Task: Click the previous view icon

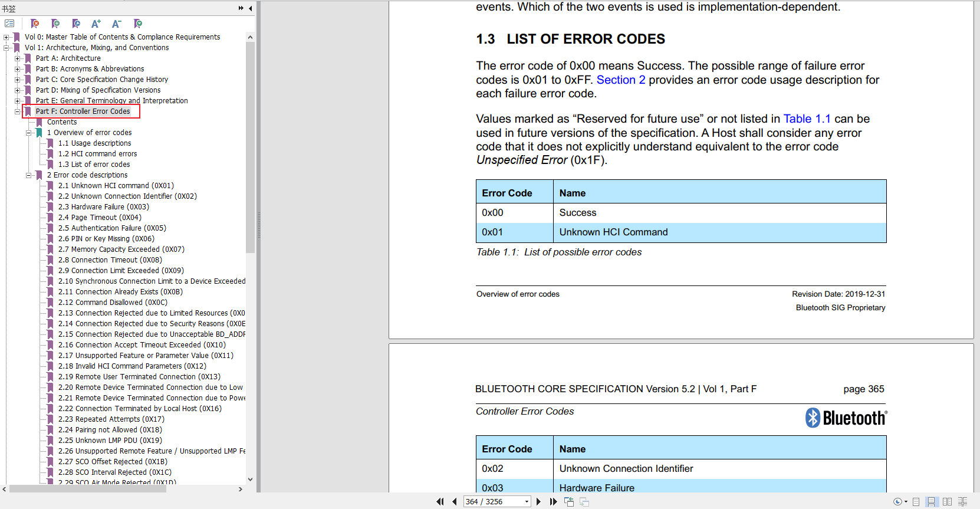Action: [569, 501]
